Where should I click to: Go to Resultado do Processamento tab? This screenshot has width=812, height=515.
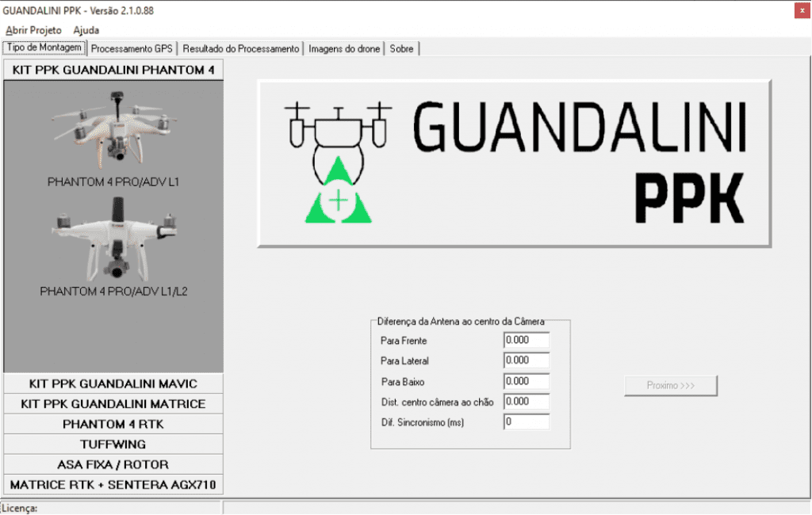tap(241, 48)
